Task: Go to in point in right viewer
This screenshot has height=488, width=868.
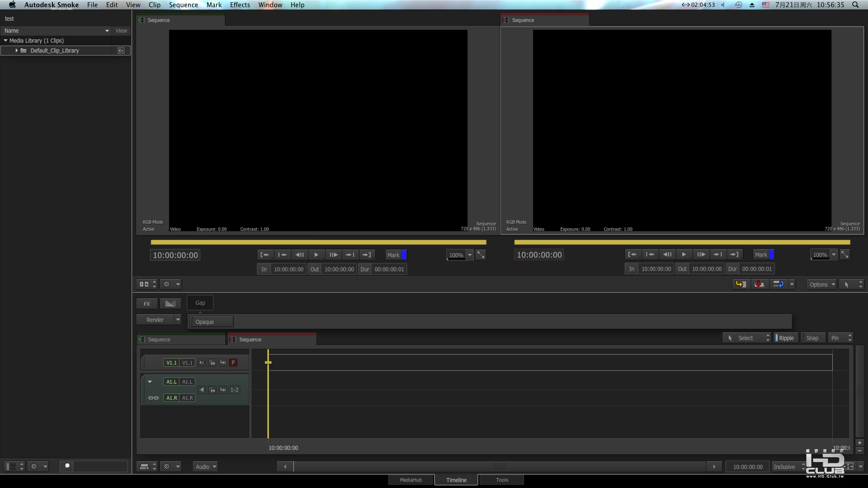Action: [x=632, y=254]
